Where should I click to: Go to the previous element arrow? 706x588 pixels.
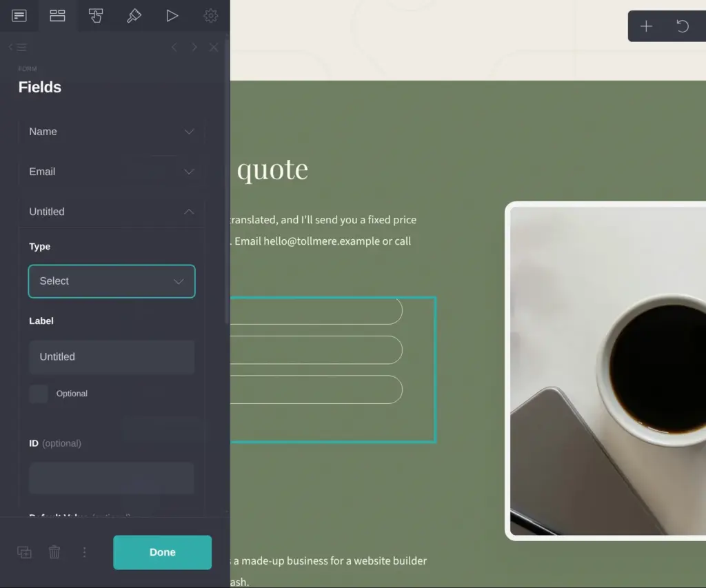pos(174,48)
